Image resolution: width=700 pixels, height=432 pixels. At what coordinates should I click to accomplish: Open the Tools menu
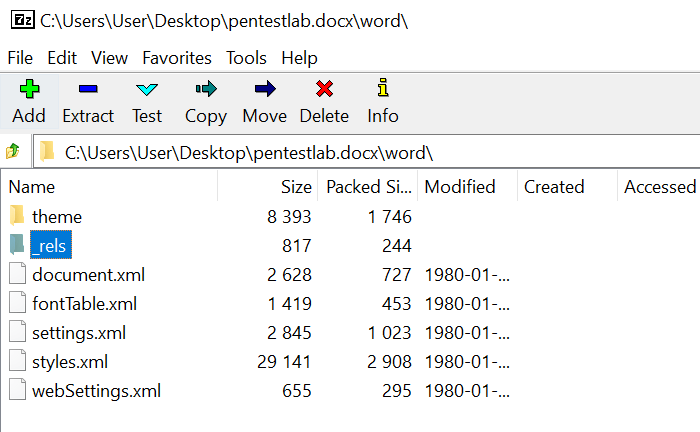[246, 58]
